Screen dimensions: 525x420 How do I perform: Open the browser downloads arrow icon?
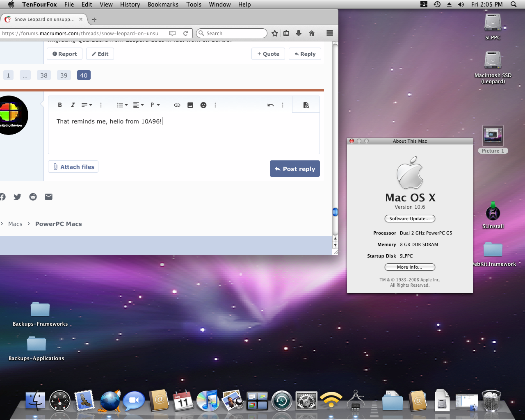point(299,33)
